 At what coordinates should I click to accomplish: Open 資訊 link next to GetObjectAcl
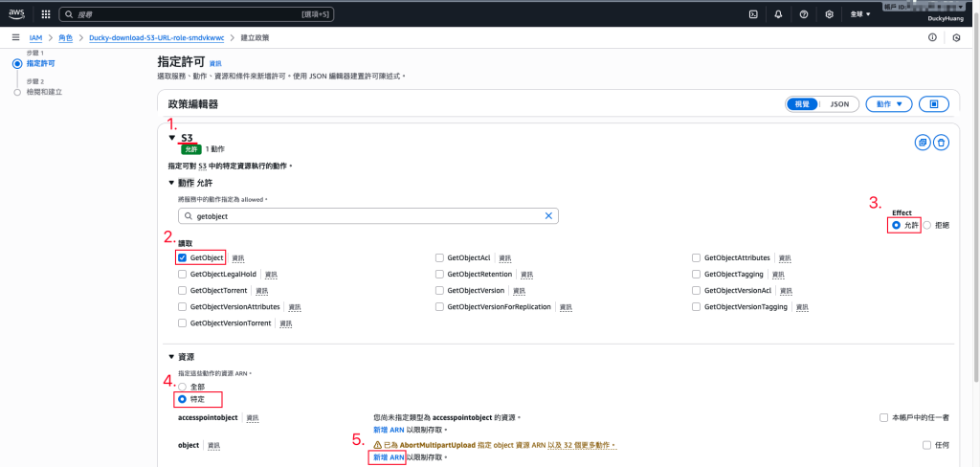[505, 258]
